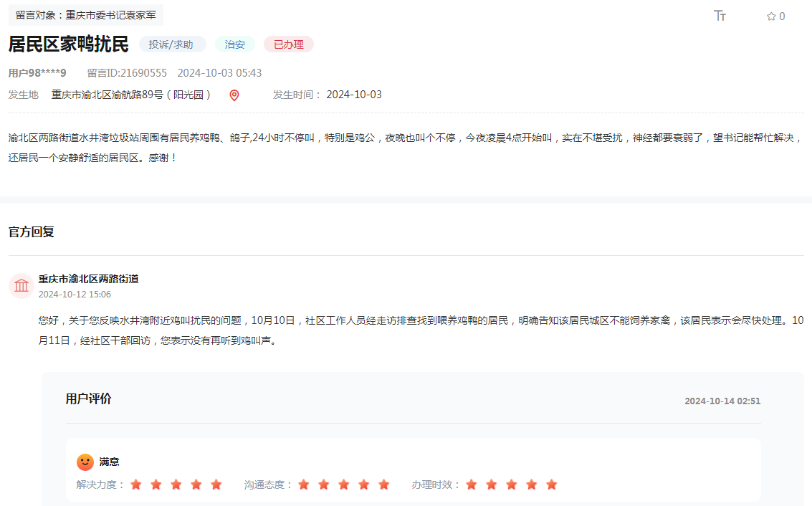Click the first star under 沟通态度
The height and width of the screenshot is (506, 812).
(304, 484)
